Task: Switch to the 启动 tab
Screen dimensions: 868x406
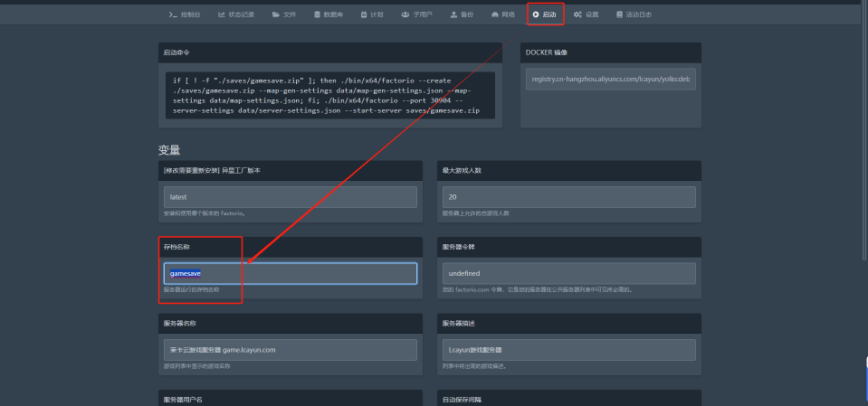Action: click(546, 14)
